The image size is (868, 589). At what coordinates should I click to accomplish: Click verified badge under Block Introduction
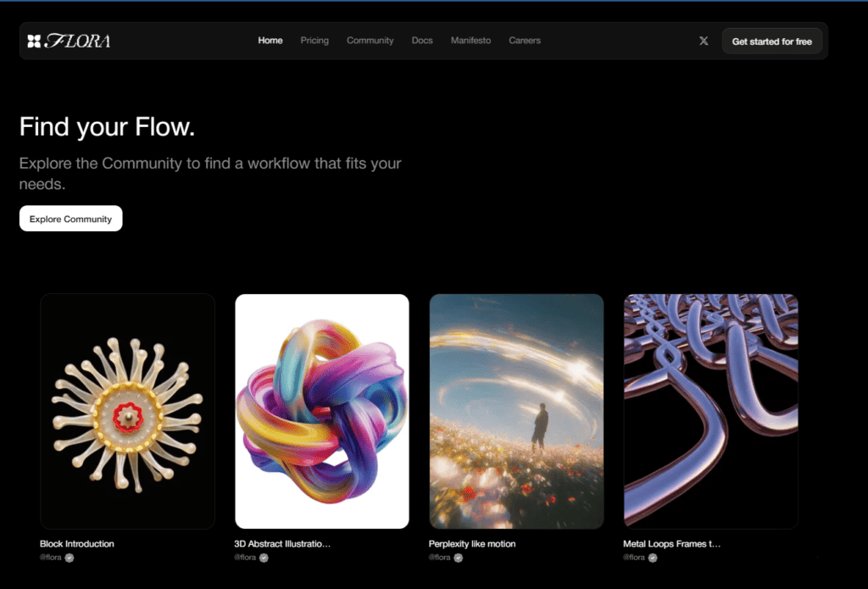(70, 558)
